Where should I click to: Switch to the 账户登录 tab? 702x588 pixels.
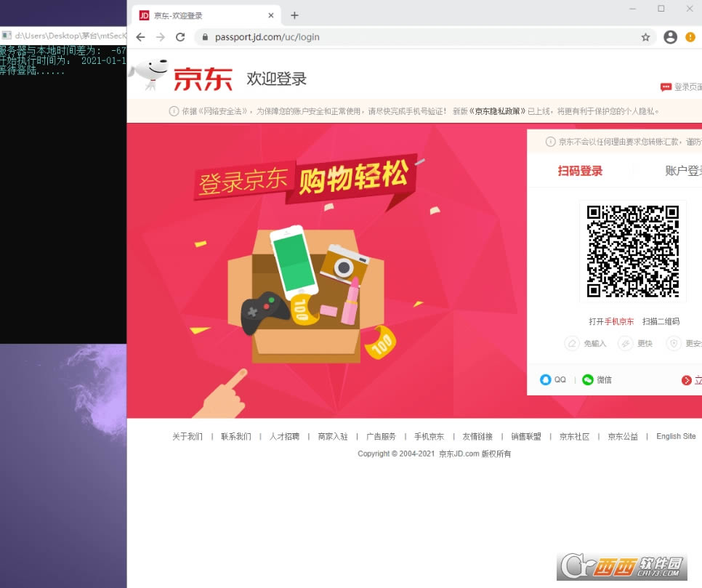point(683,171)
